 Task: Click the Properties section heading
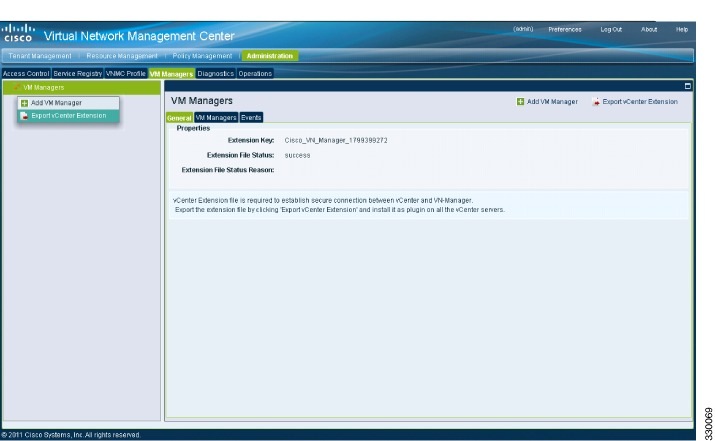click(193, 128)
